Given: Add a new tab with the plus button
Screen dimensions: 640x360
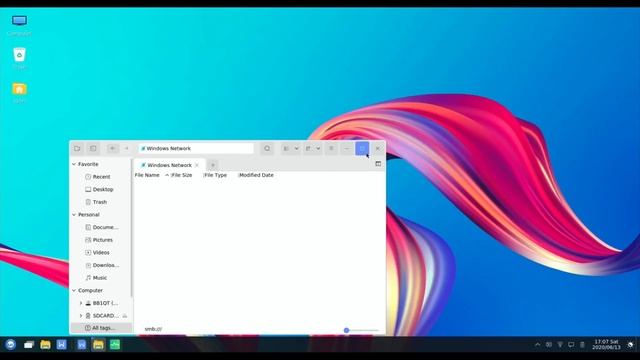Looking at the screenshot, I should click(213, 165).
